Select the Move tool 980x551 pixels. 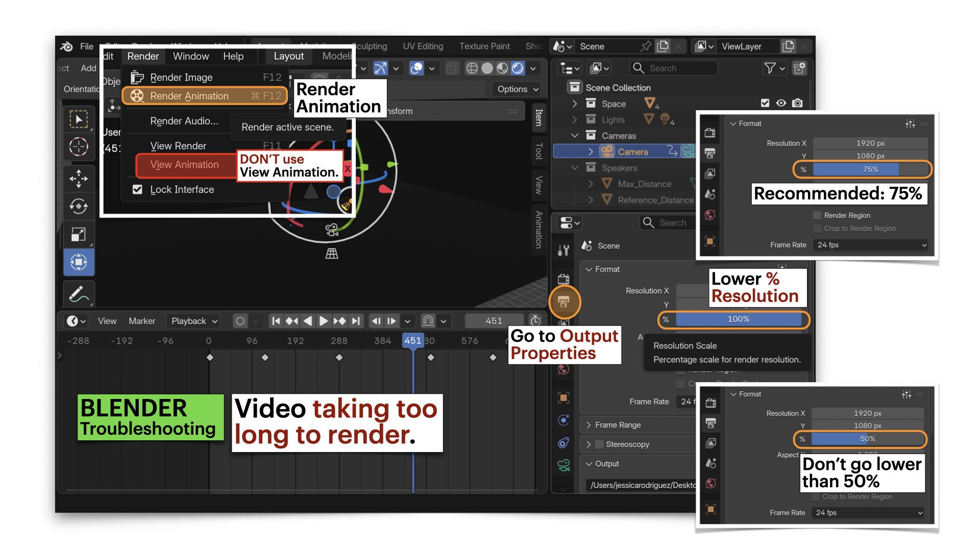[79, 178]
